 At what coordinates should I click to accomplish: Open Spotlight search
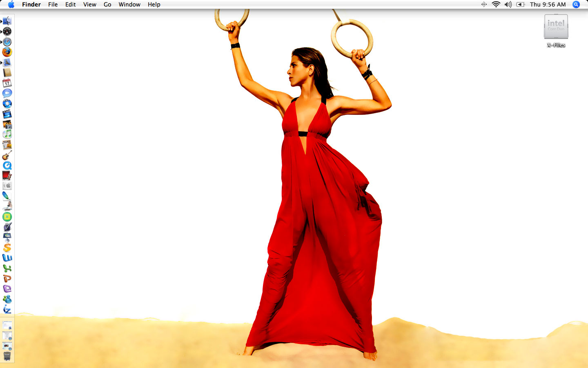(576, 4)
